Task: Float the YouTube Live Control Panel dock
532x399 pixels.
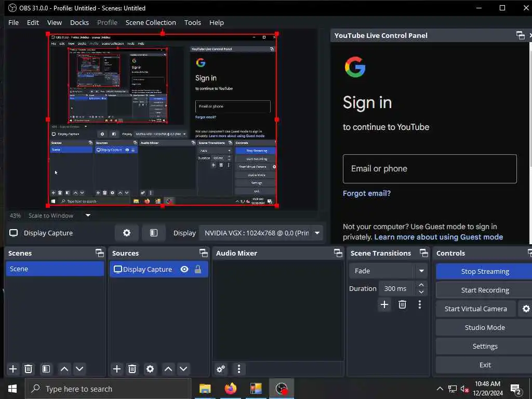Action: 520,35
